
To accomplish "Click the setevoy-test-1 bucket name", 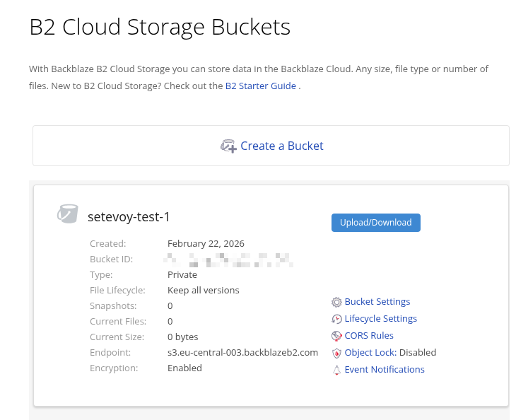I will point(129,217).
